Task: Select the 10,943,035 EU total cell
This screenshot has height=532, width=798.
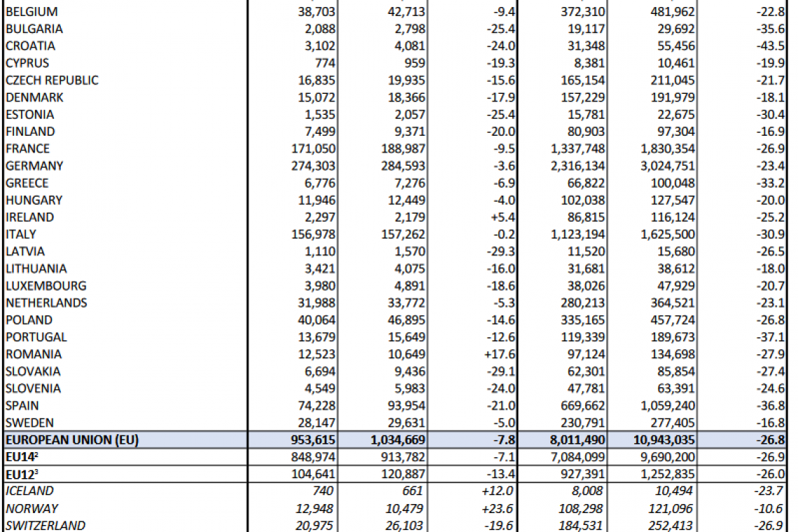Action: tap(663, 440)
